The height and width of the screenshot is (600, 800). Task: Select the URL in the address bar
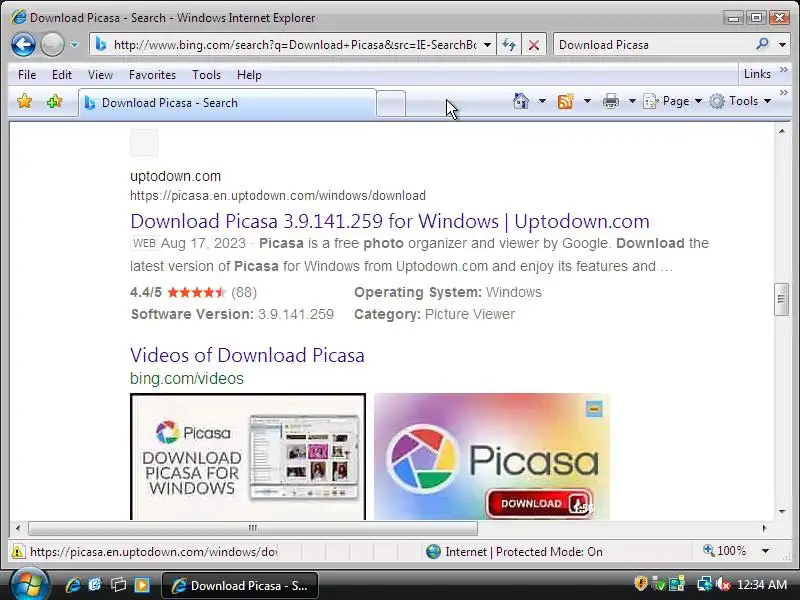(x=295, y=45)
